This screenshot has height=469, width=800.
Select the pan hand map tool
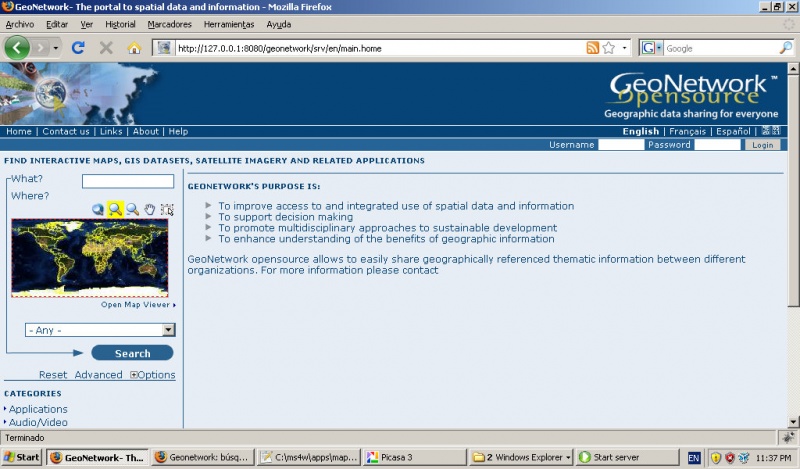[x=149, y=209]
